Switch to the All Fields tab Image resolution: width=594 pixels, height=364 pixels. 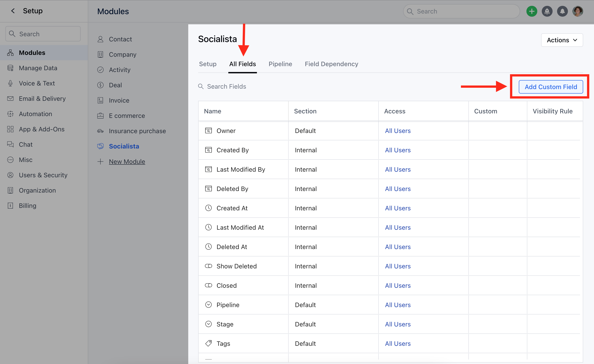(x=243, y=64)
